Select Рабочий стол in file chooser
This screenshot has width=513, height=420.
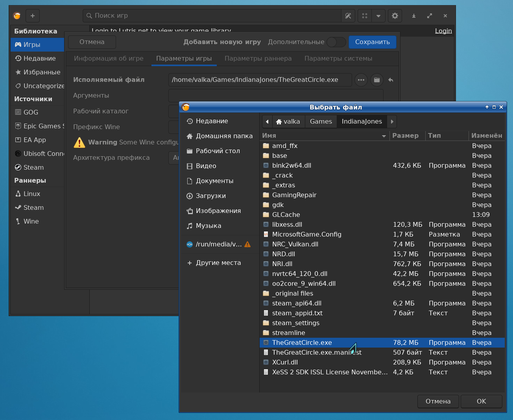(x=220, y=151)
